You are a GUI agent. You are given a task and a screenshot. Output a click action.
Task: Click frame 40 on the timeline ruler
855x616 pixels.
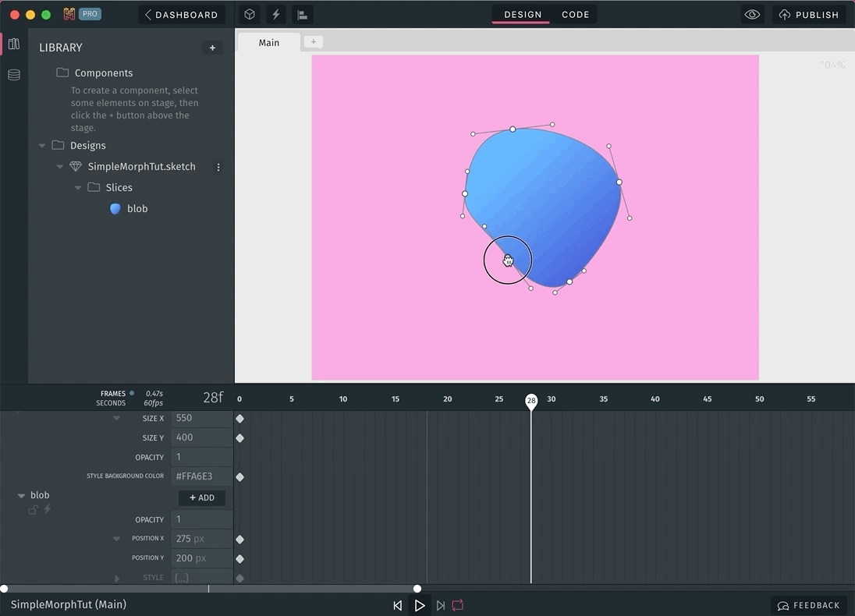tap(655, 399)
